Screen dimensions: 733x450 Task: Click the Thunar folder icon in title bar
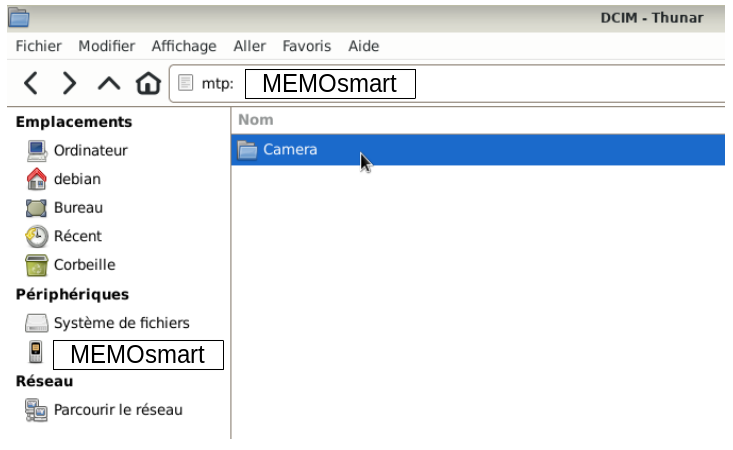click(x=19, y=17)
